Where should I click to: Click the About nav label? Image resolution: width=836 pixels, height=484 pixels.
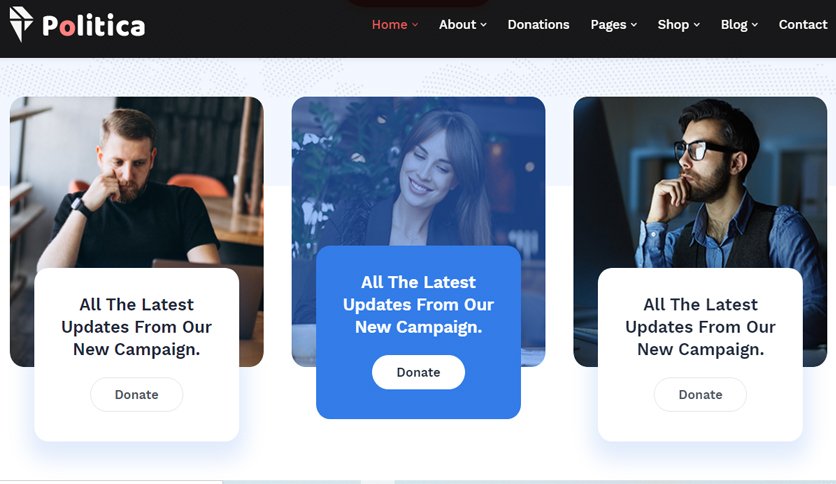[x=457, y=25]
